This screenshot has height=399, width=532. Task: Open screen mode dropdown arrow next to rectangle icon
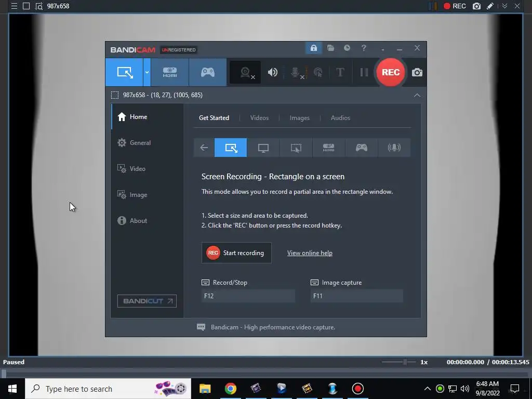[147, 72]
